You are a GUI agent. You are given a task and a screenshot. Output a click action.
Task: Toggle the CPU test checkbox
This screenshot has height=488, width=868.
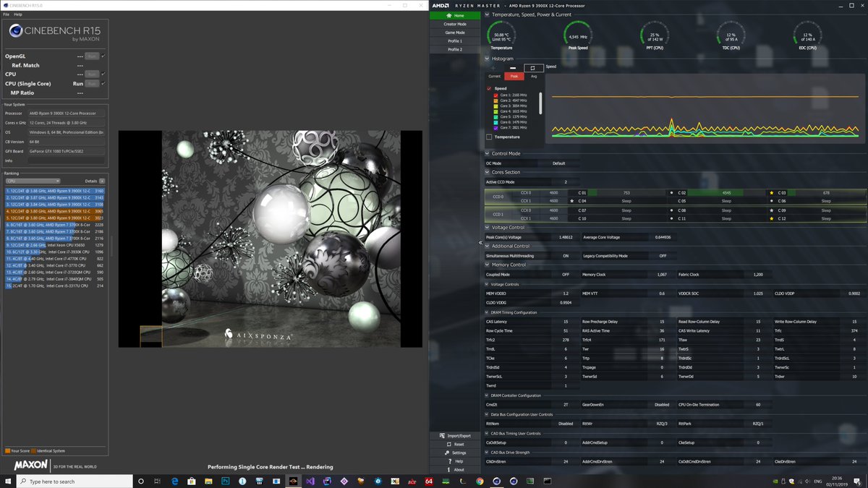tap(104, 74)
